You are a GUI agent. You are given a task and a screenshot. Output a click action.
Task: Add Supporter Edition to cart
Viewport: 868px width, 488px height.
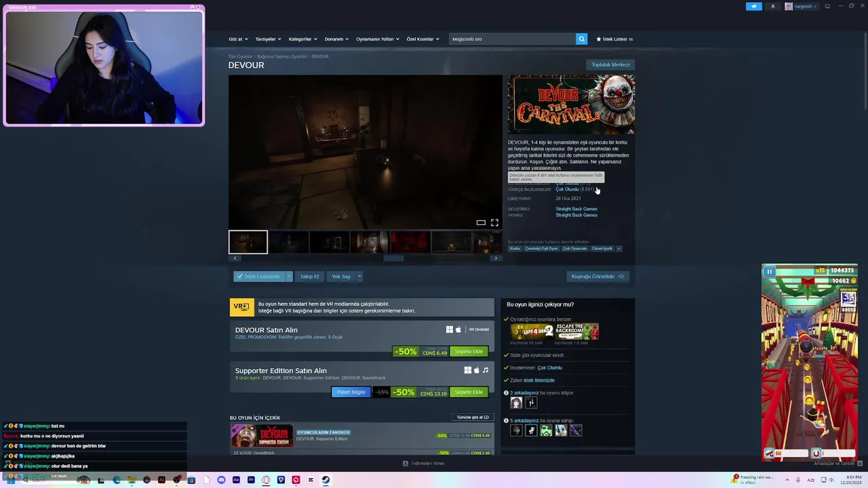tap(469, 392)
